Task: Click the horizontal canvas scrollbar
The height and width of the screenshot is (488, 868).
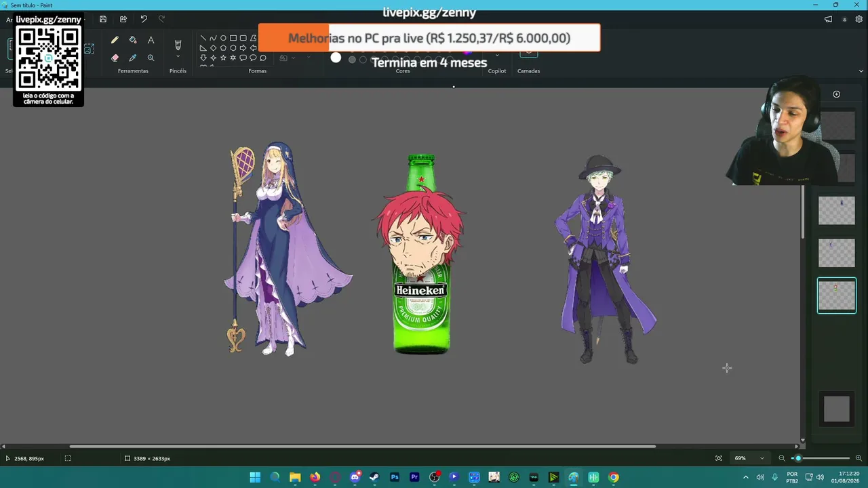Action: click(x=362, y=446)
